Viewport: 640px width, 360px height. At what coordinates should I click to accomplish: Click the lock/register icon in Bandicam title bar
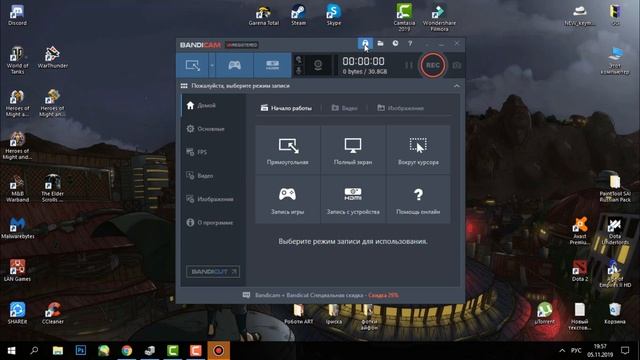click(365, 43)
